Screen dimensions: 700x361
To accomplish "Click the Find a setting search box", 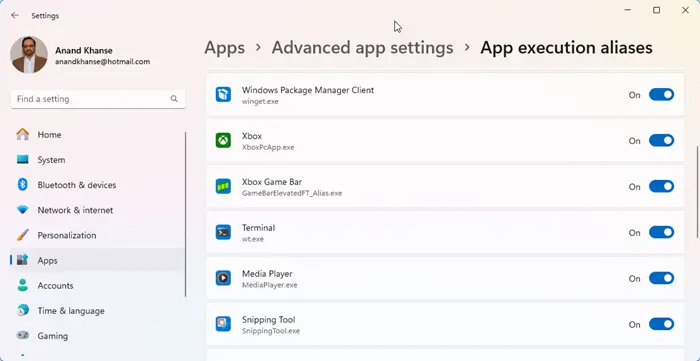I will [98, 99].
